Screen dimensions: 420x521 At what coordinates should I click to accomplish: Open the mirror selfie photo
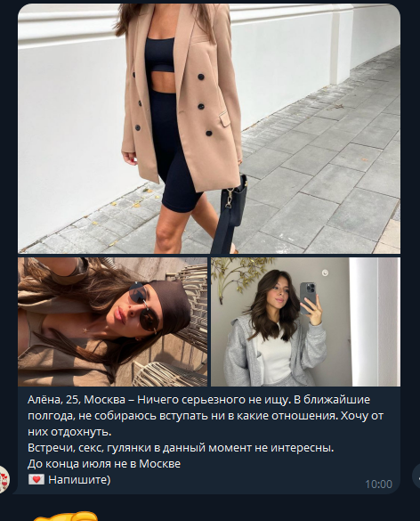pyautogui.click(x=306, y=322)
